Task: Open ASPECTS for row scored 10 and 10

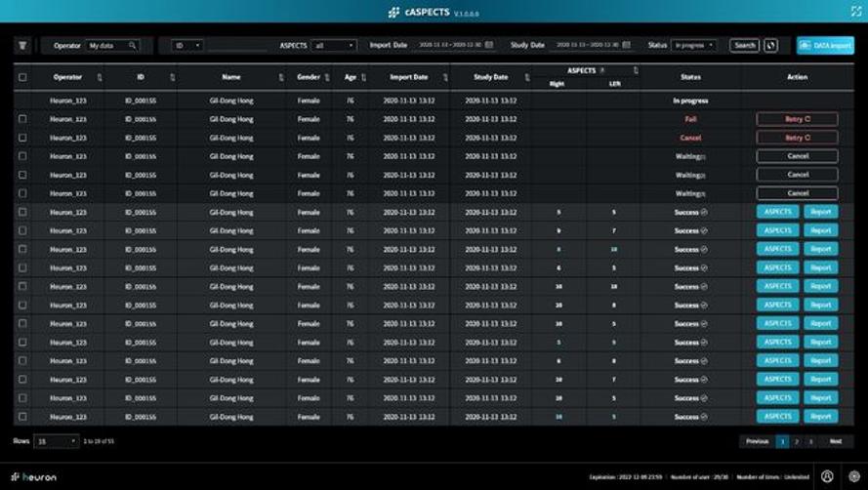Action: (x=778, y=286)
